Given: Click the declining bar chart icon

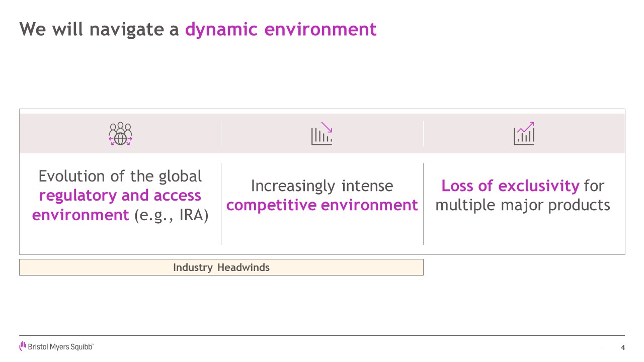Looking at the screenshot, I should (321, 134).
